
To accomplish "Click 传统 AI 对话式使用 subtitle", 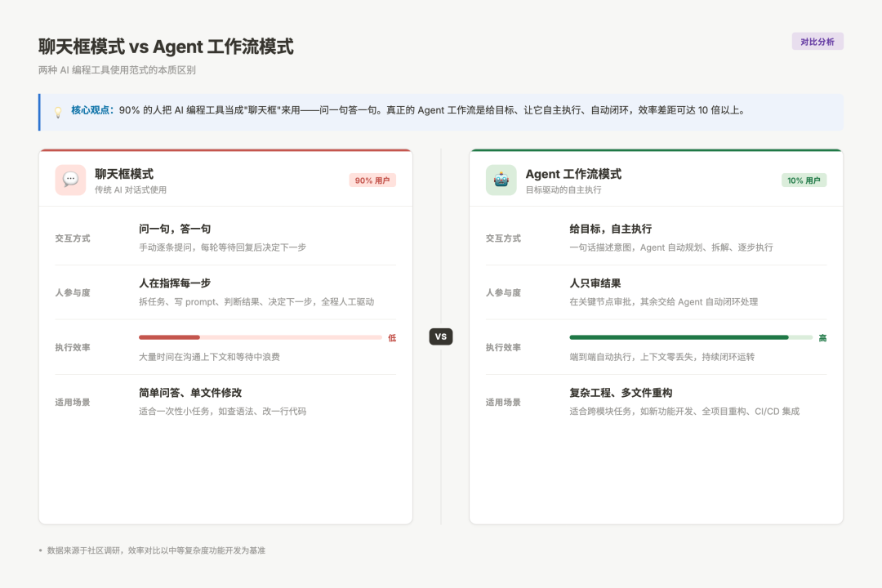I will click(x=131, y=189).
